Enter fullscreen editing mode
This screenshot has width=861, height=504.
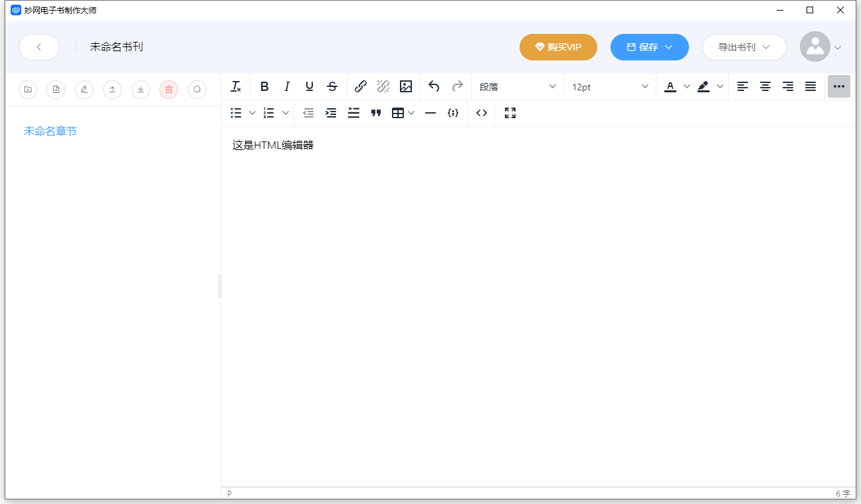[x=510, y=113]
